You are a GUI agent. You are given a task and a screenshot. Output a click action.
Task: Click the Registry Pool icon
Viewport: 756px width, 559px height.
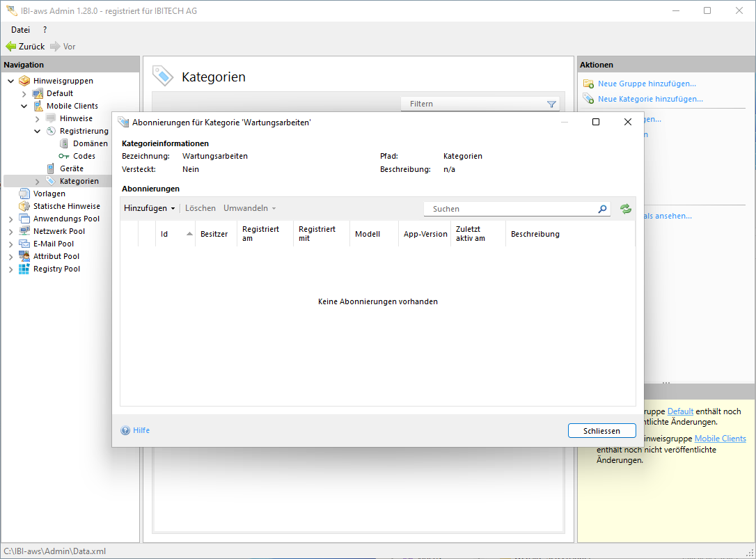coord(24,269)
